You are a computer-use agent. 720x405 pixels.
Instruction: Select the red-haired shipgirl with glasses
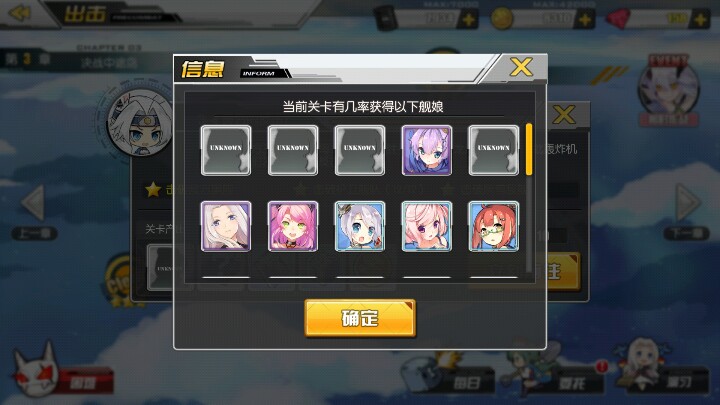(x=494, y=226)
